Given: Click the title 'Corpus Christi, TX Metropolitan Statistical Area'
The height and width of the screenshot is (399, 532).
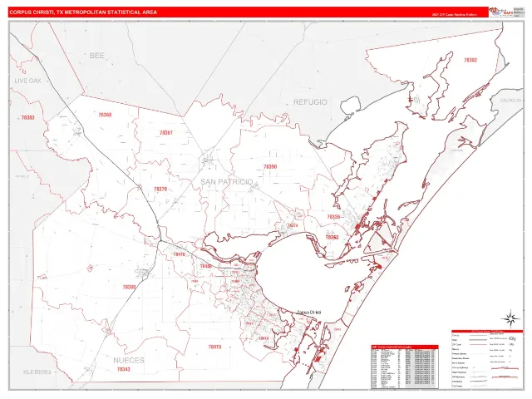Looking at the screenshot, I should point(83,12).
